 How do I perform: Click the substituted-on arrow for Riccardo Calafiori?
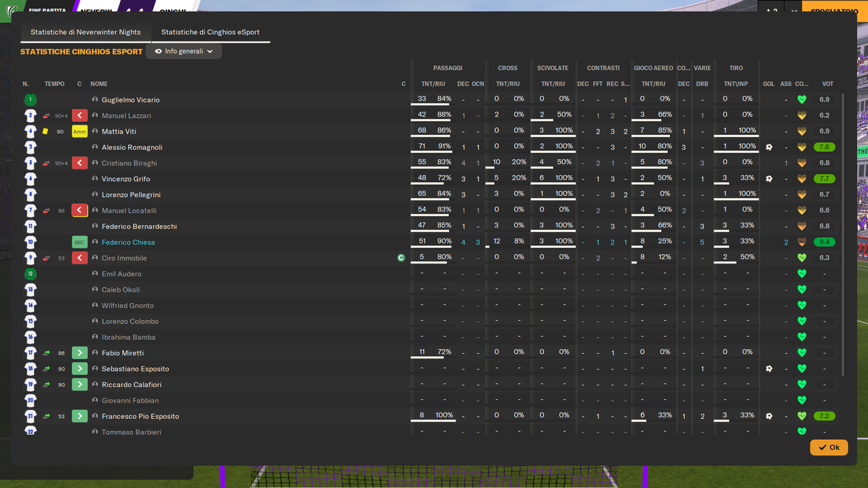(79, 384)
